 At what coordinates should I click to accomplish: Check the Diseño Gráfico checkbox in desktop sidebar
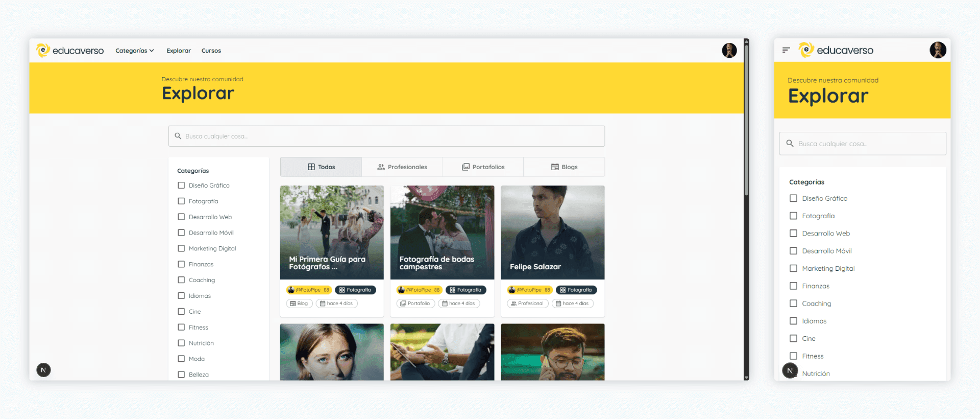click(181, 185)
